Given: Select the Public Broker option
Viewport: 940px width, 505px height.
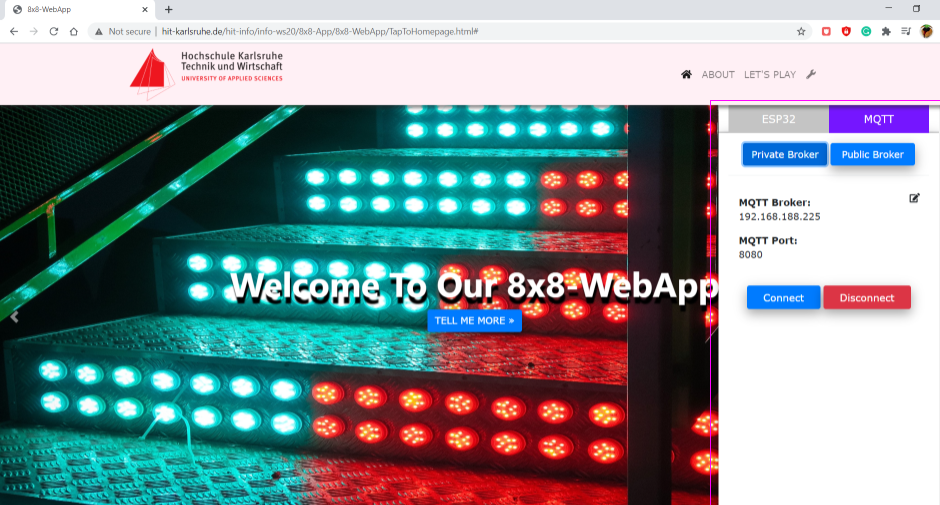Looking at the screenshot, I should (x=872, y=155).
